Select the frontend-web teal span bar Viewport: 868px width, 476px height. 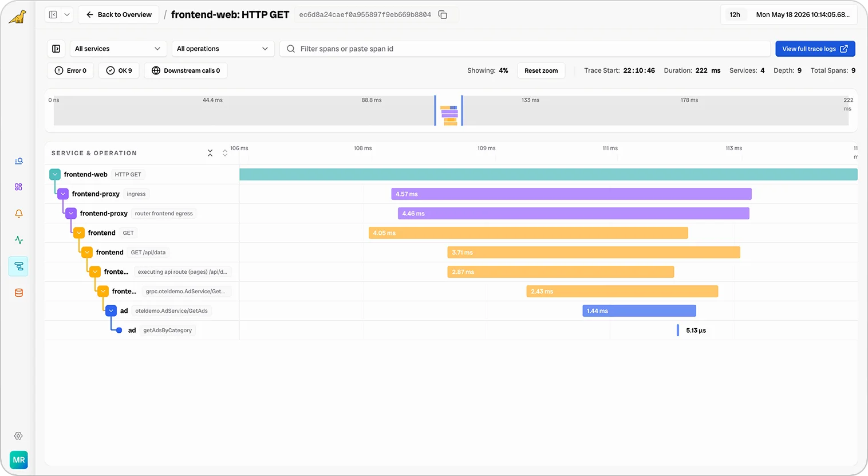[549, 174]
